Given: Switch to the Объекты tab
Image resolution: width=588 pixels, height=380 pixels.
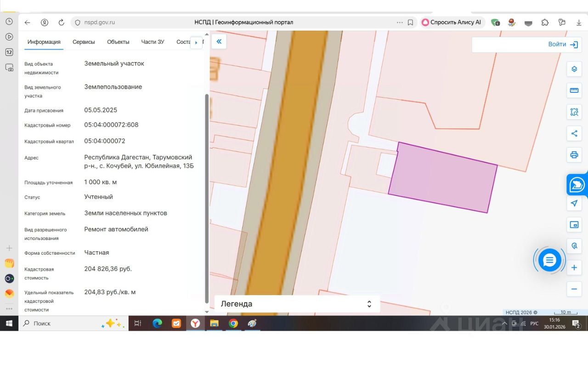Looking at the screenshot, I should click(x=118, y=42).
